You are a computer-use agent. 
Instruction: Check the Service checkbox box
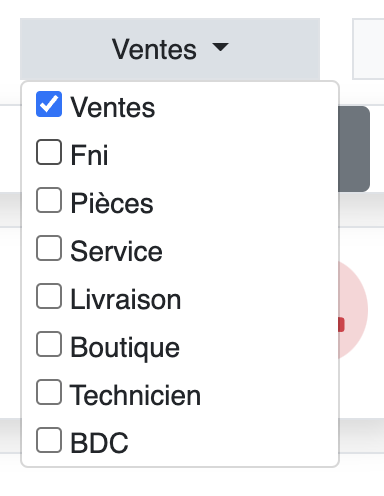[49, 248]
